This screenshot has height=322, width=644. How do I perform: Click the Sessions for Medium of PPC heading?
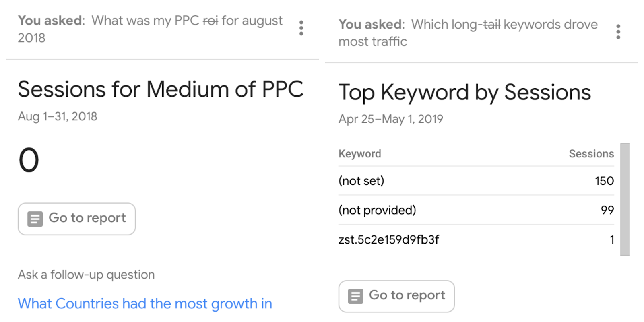[x=161, y=89]
